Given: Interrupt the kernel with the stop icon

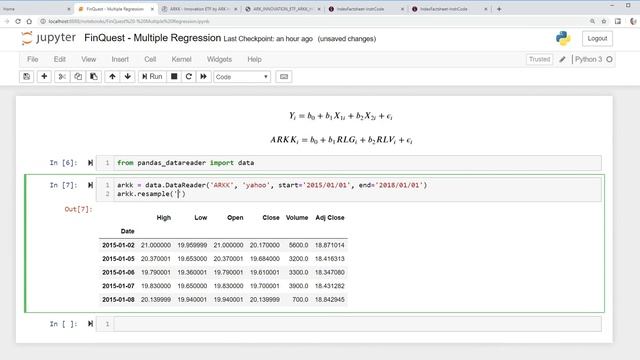Looking at the screenshot, I should click(174, 77).
